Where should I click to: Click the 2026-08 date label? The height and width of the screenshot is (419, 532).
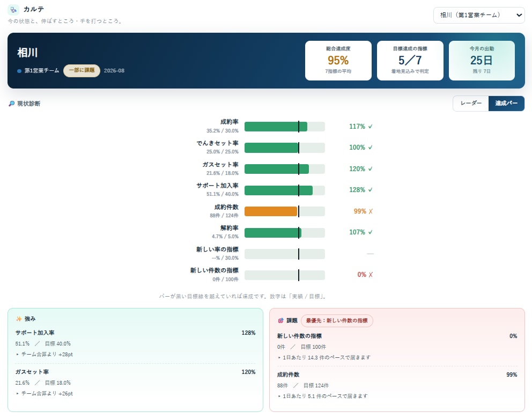coord(114,71)
